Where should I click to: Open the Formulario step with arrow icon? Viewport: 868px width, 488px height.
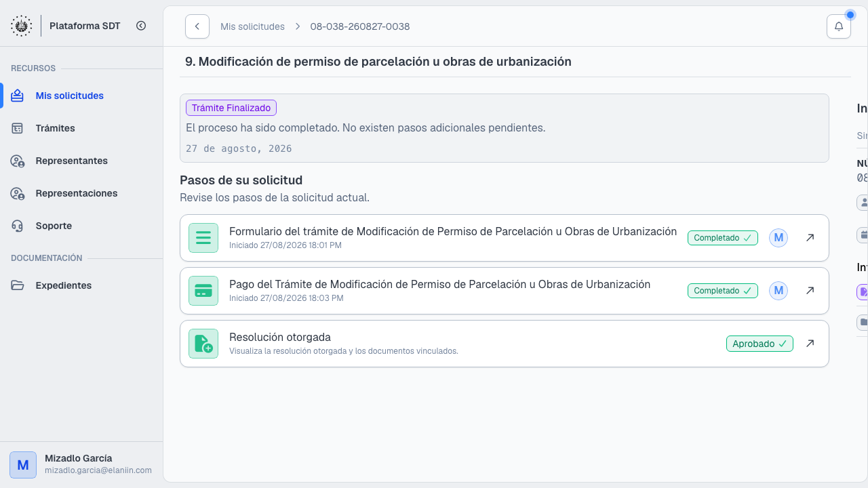tap(810, 238)
